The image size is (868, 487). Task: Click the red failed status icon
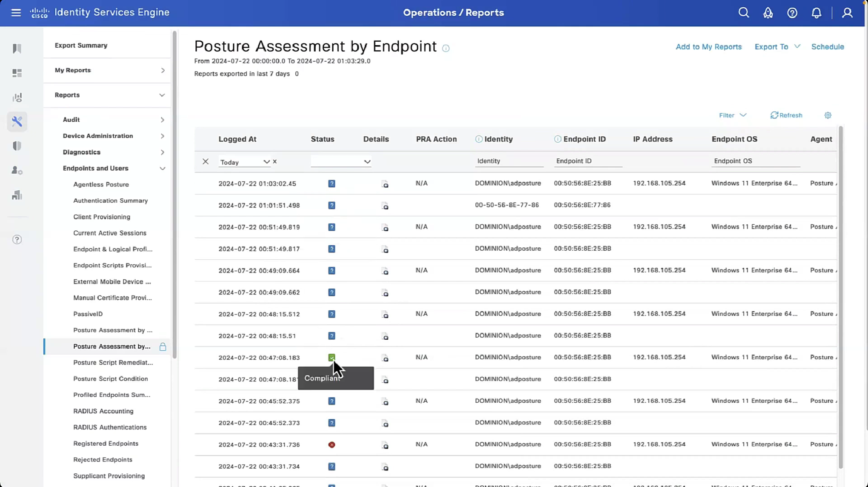pyautogui.click(x=331, y=444)
